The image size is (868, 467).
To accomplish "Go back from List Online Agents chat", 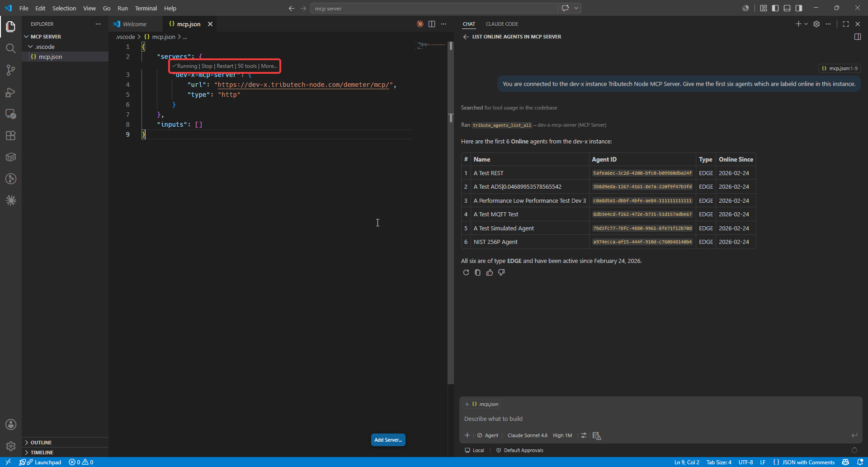I will [466, 37].
